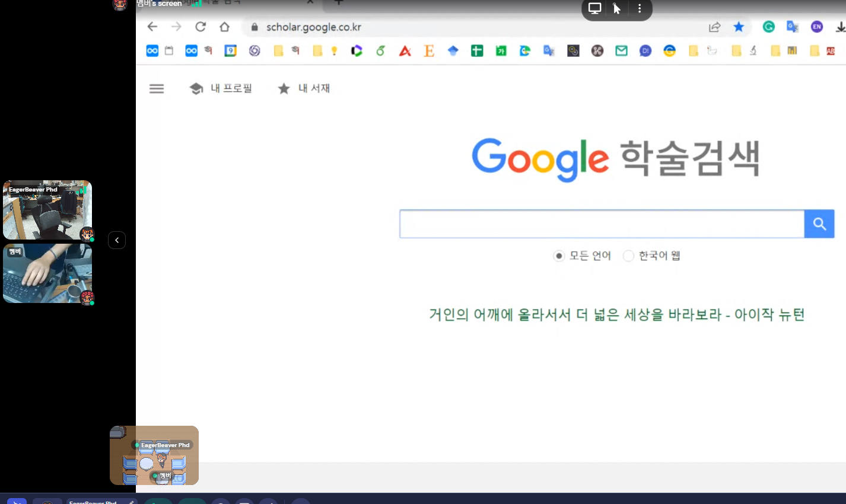Reload the Google Scholar page
Screen dimensions: 846x504
click(x=201, y=27)
